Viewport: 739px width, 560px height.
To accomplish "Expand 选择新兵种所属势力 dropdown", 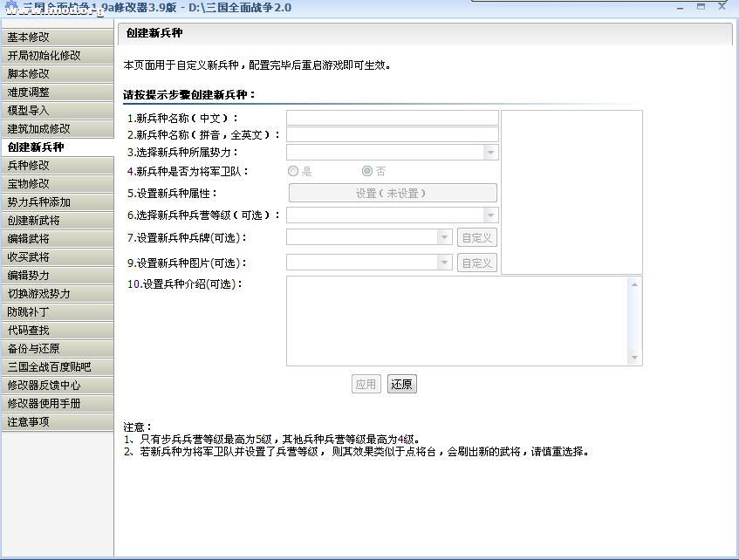I will point(491,153).
